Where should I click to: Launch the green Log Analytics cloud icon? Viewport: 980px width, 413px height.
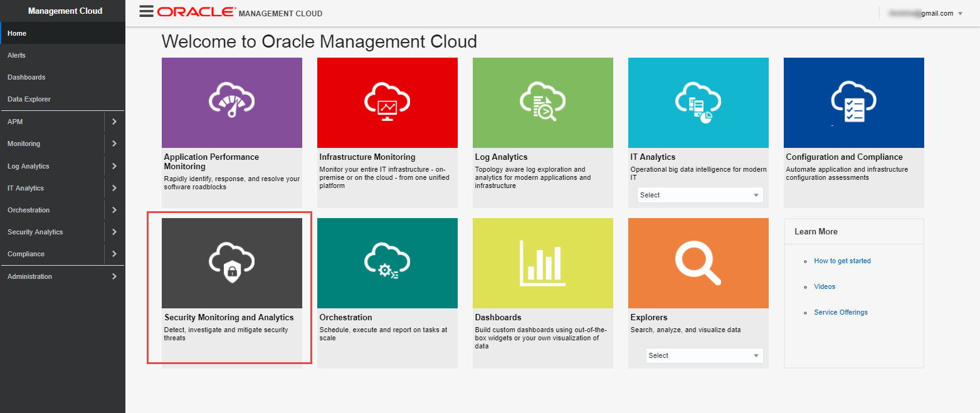coord(543,102)
